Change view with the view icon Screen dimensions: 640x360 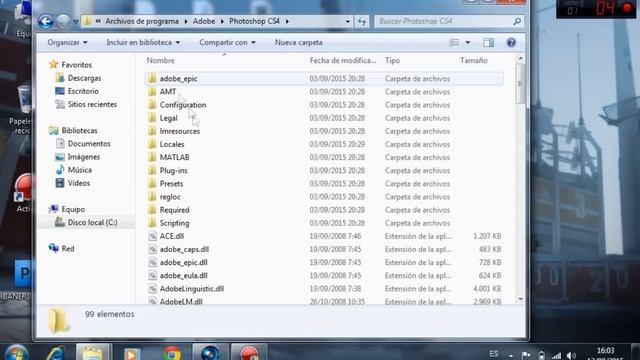click(454, 42)
